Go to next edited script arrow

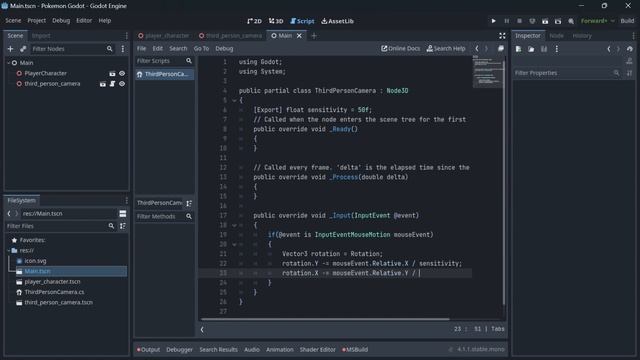(x=486, y=49)
